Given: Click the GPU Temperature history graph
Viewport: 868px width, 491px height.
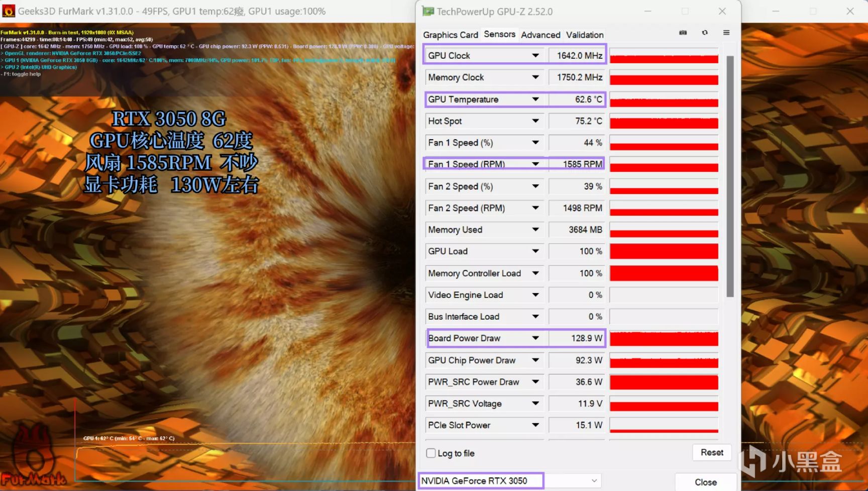Looking at the screenshot, I should tap(664, 99).
